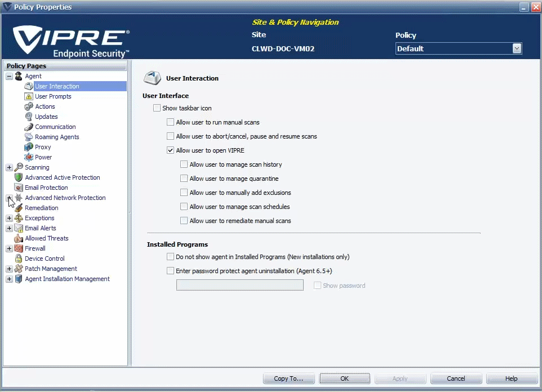Click the Email Protection icon
542x392 pixels.
pos(19,188)
